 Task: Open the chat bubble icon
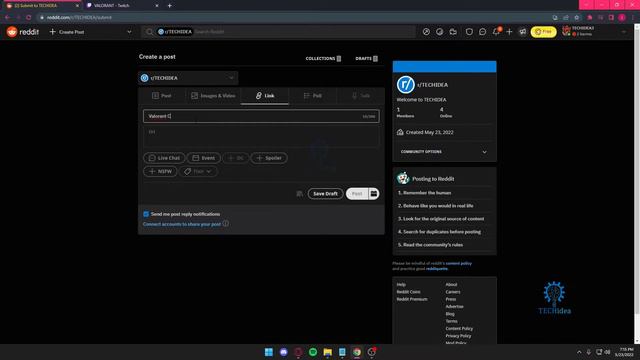pos(482,32)
